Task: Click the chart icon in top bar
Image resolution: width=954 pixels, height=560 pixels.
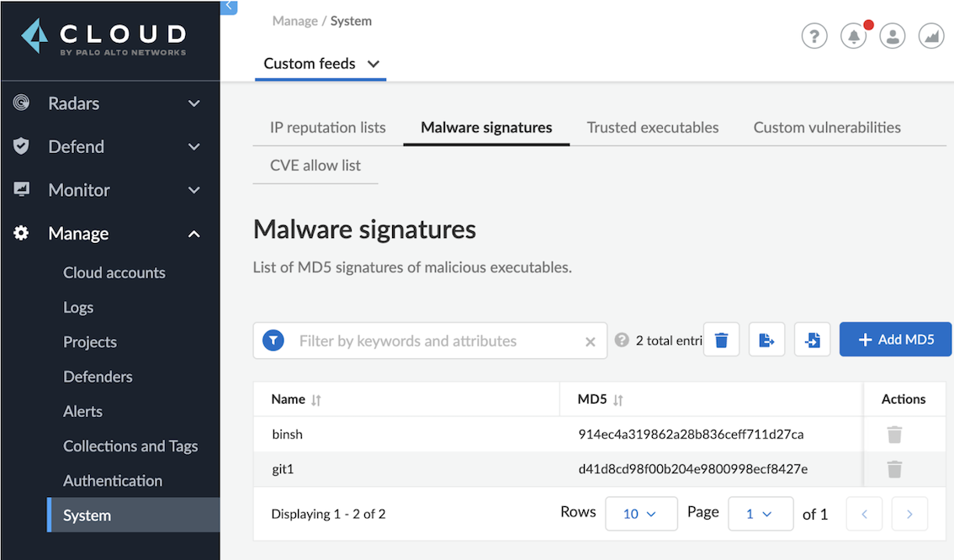Action: click(x=931, y=36)
